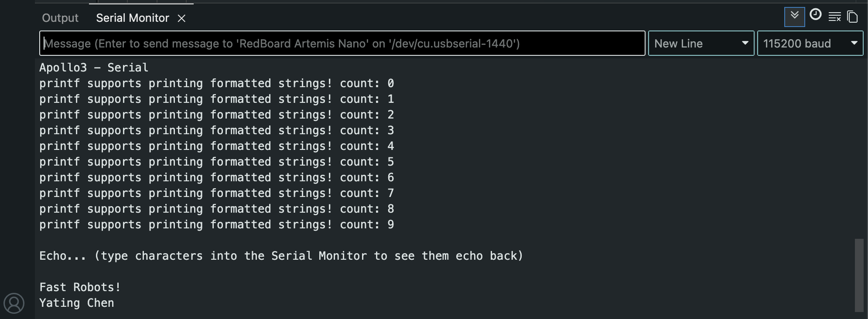Screen dimensions: 868x319
Task: Click the 'Yating Chen' output line
Action: 77,303
